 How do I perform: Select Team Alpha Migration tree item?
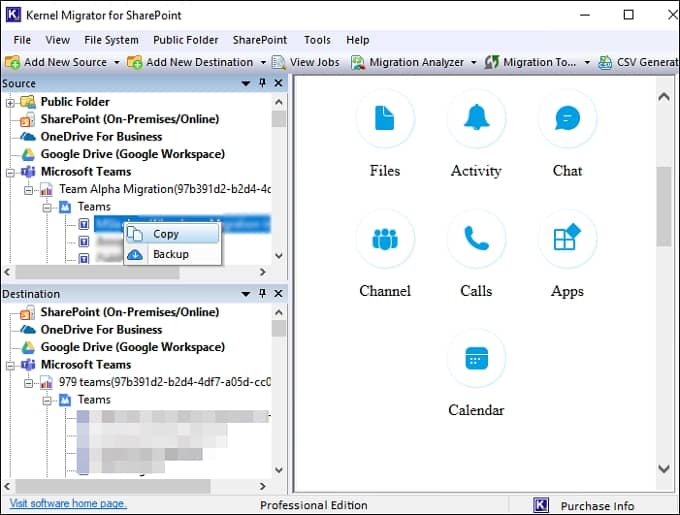[x=165, y=189]
